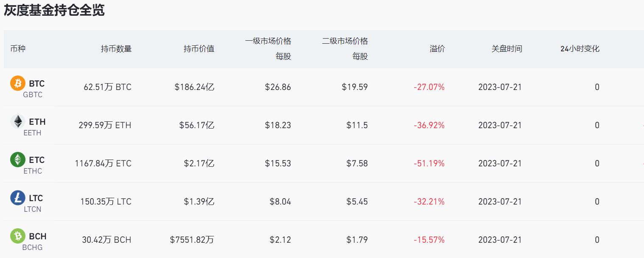Click the 一级市场价格 column header
Screen dimensions: 644x258
(268, 41)
